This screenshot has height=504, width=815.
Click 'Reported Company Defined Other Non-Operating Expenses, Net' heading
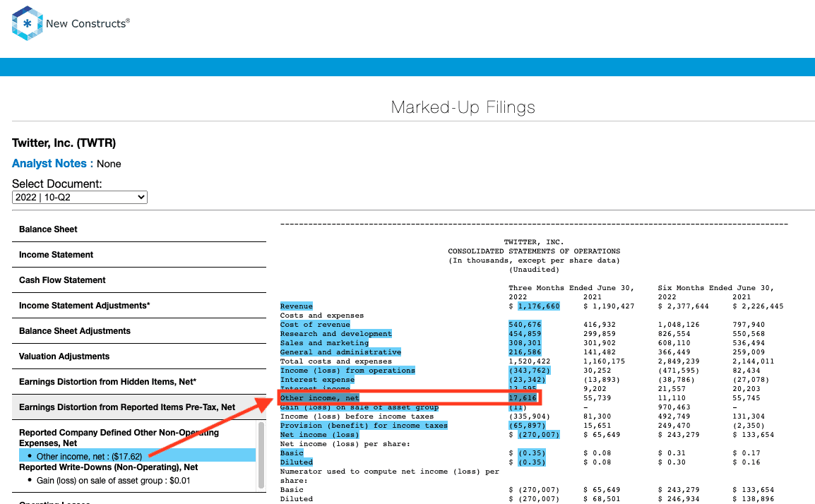(x=119, y=438)
